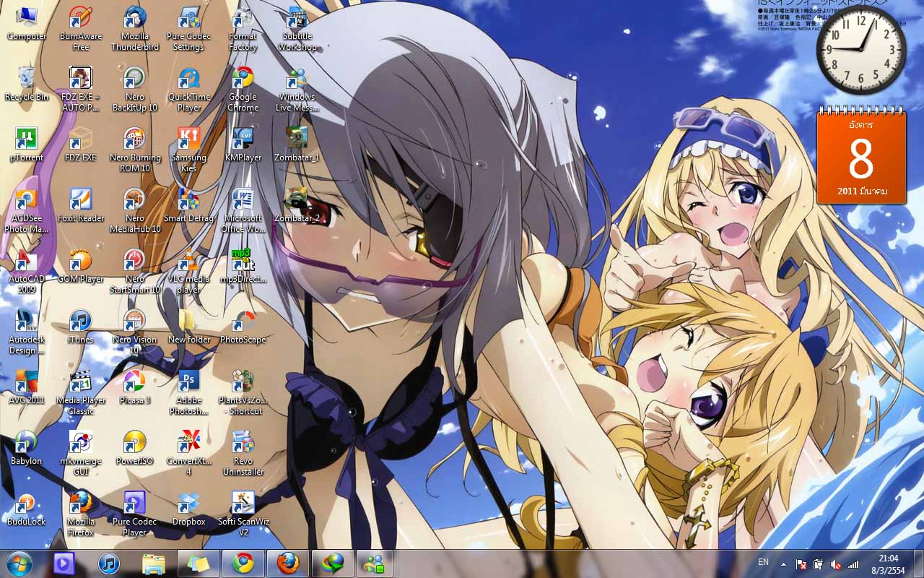The height and width of the screenshot is (578, 924).
Task: Launch the Mozilla Firefox desktop shortcut
Action: pos(81,514)
